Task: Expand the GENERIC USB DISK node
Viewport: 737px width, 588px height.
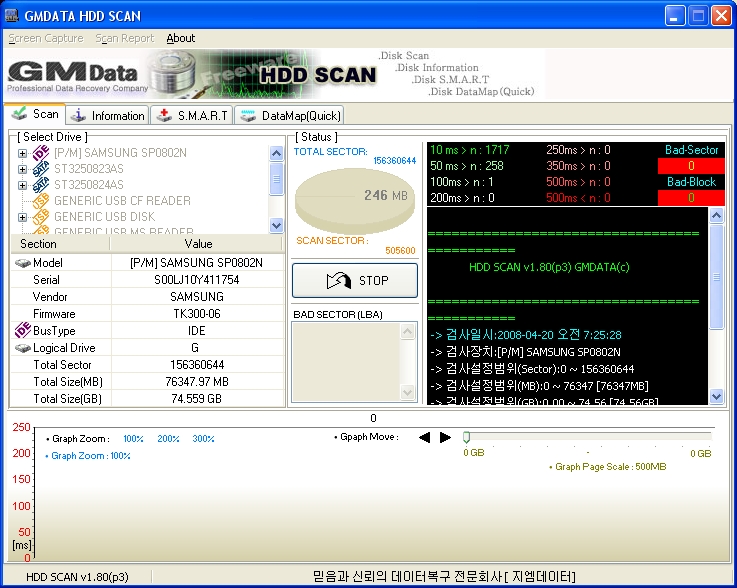Action: click(22, 217)
